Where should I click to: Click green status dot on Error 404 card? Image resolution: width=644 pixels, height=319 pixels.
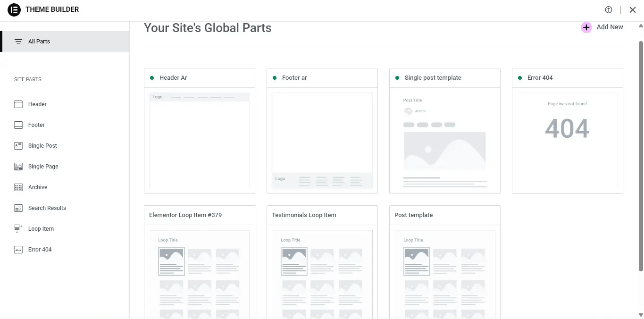(x=520, y=78)
